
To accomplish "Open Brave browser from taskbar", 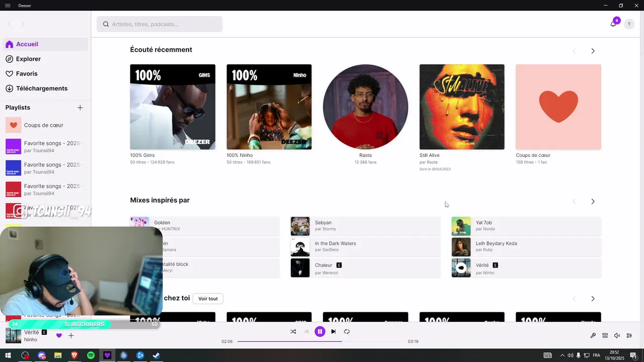I will tap(74, 355).
